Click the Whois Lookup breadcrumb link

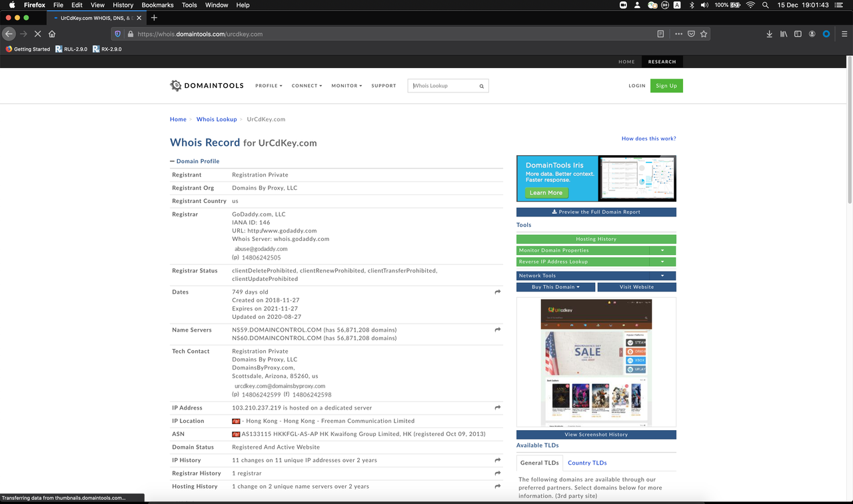(x=217, y=119)
